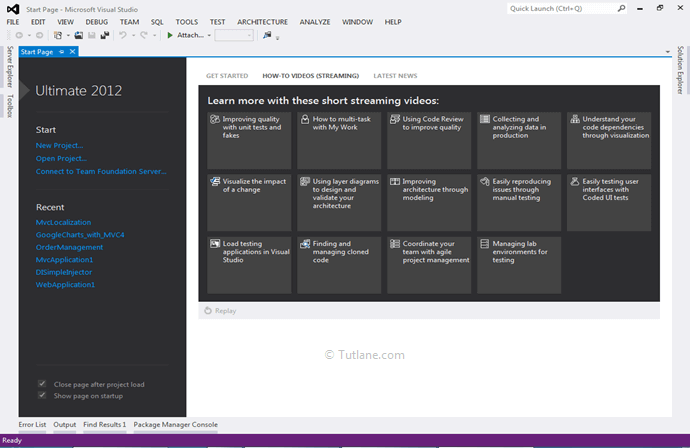
Task: Click icon on Finding and managing cloned code tile
Action: coord(305,244)
